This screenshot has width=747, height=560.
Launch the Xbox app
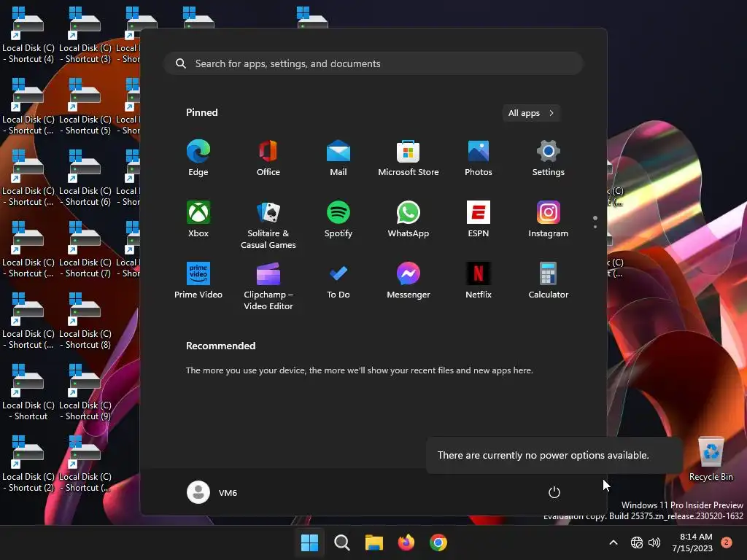[198, 219]
